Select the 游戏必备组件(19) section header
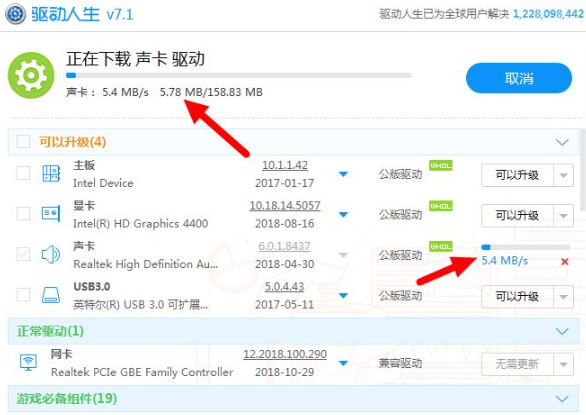The width and height of the screenshot is (586, 415). coord(293,399)
